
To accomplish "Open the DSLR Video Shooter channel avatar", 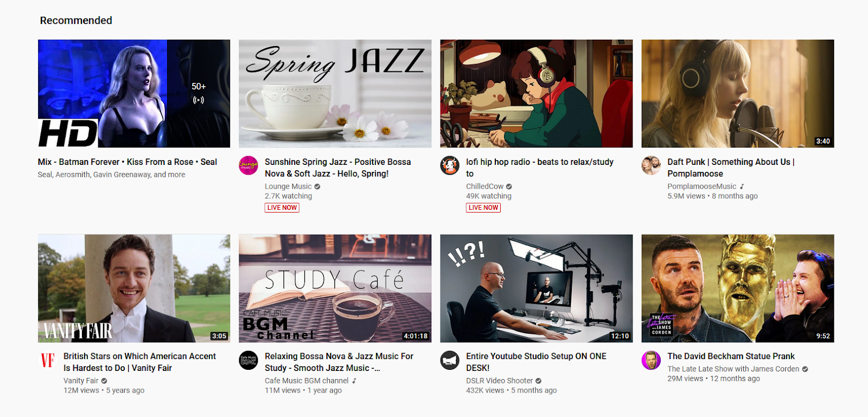I will point(450,360).
